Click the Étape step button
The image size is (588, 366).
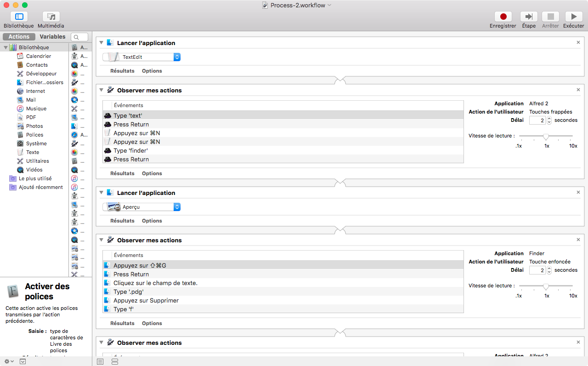tap(529, 17)
